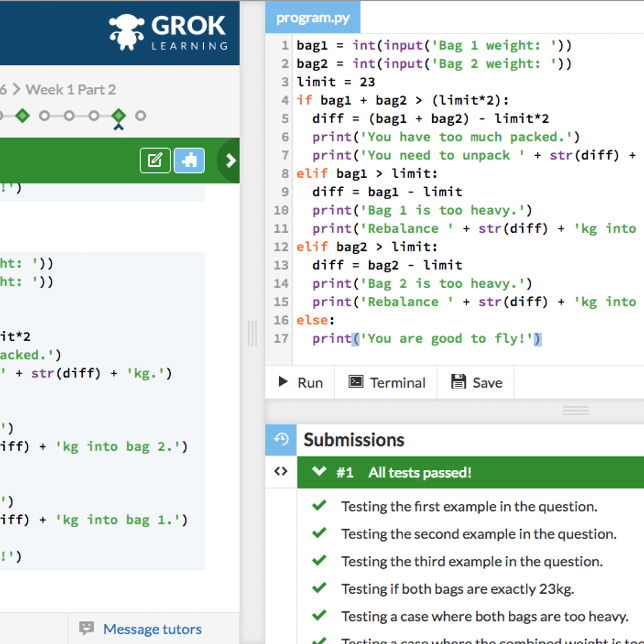644x644 pixels.
Task: Select the circle right after the first diamond
Action: pyautogui.click(x=44, y=116)
